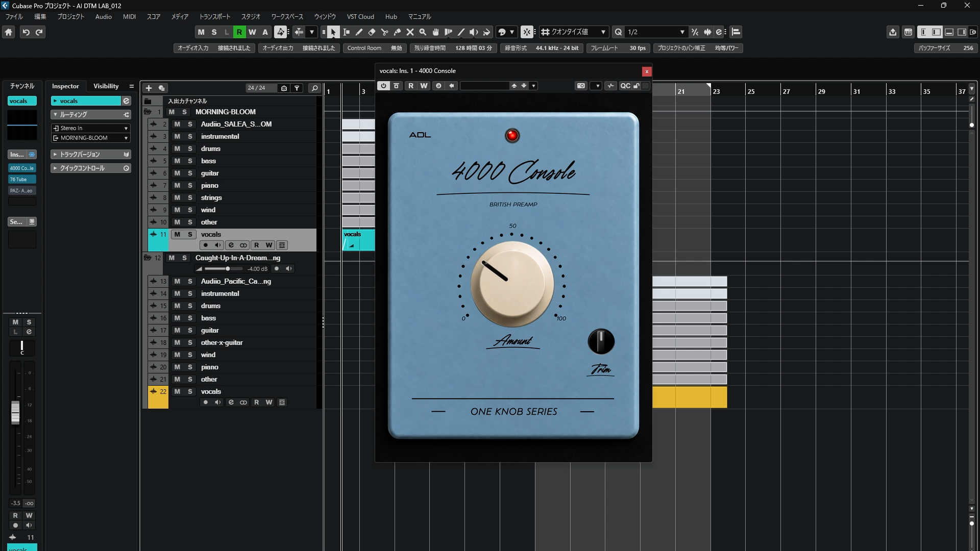Select the Range Selection tool
This screenshot has width=980, height=551.
(346, 32)
